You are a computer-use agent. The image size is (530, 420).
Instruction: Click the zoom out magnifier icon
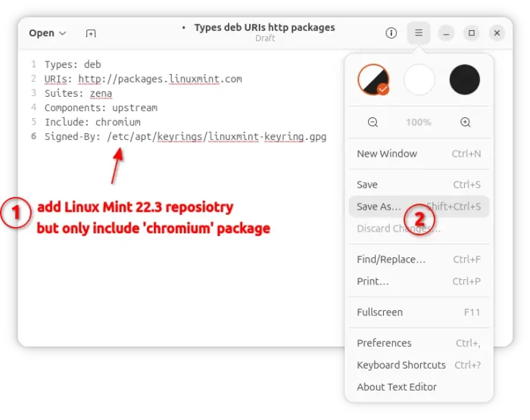click(x=373, y=122)
